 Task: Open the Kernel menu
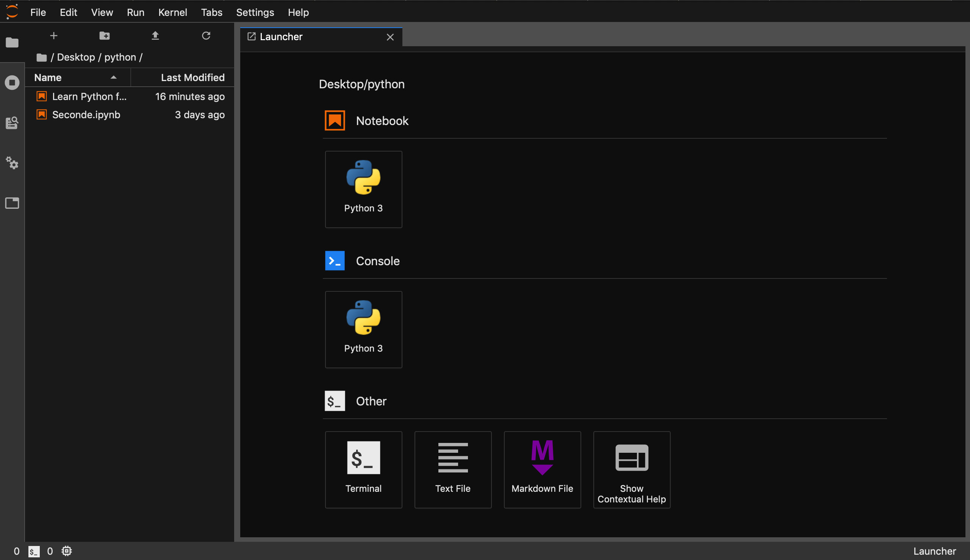pos(172,12)
